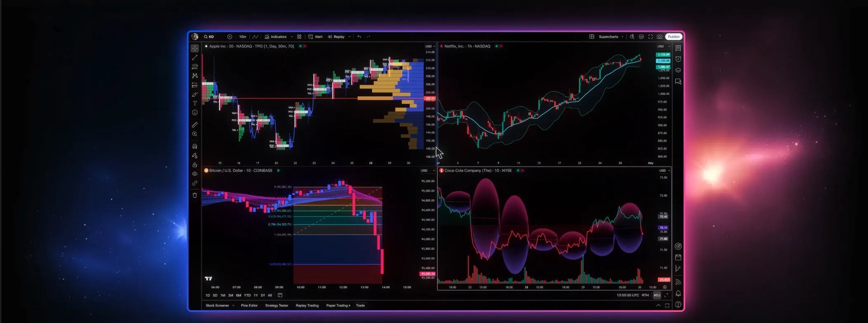
Task: Open the chart type selector icon
Action: (255, 37)
